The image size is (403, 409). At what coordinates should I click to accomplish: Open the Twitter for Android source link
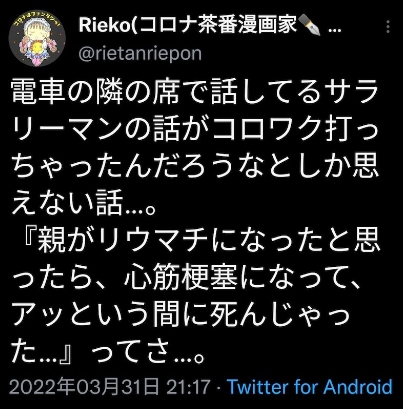pos(310,387)
